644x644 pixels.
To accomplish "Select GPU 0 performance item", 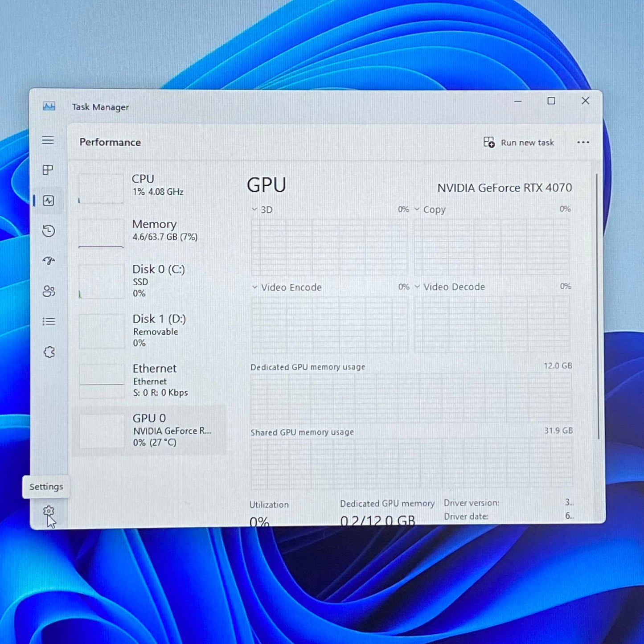I will tap(148, 430).
